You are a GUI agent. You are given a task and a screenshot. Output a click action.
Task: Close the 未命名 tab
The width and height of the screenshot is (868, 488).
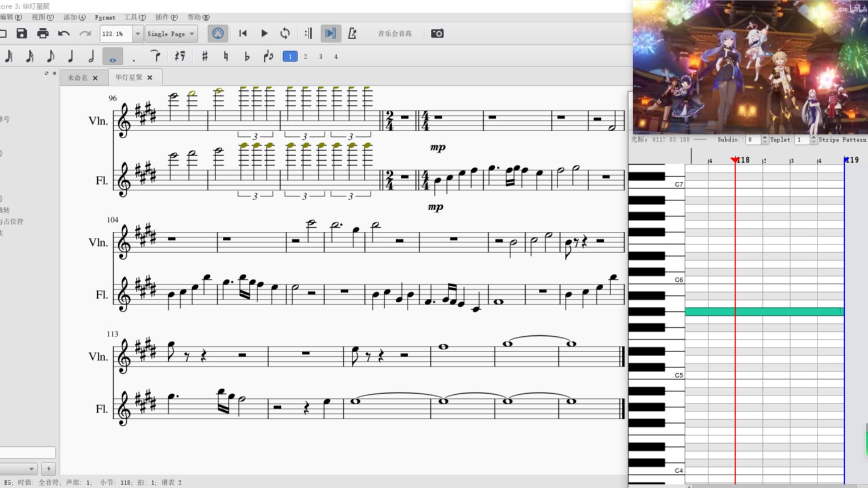coord(95,78)
